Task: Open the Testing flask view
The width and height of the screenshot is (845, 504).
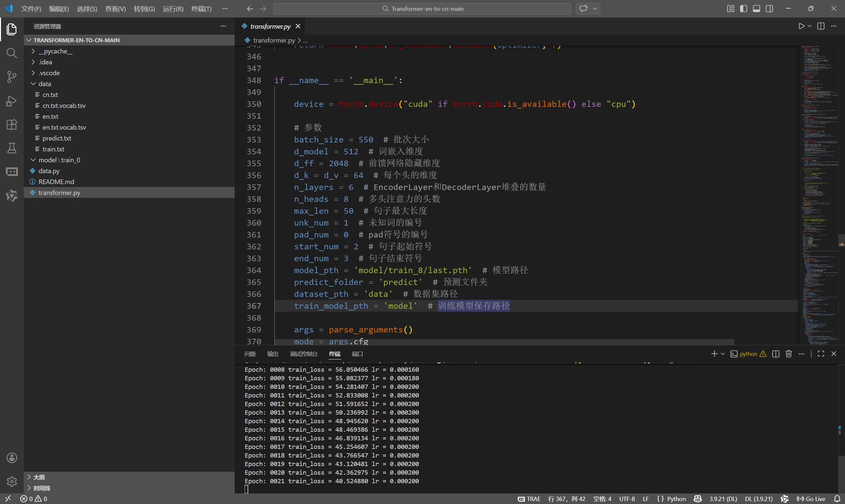Action: [x=12, y=148]
